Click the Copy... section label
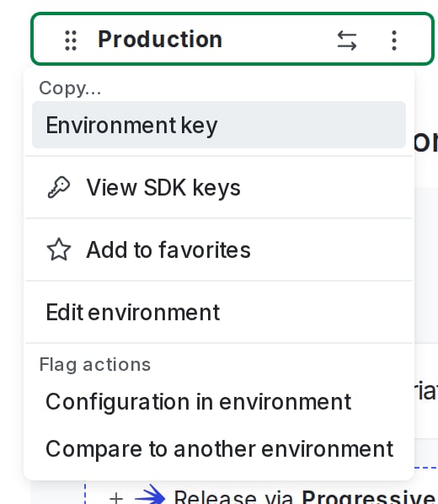438x504 pixels. tap(70, 88)
